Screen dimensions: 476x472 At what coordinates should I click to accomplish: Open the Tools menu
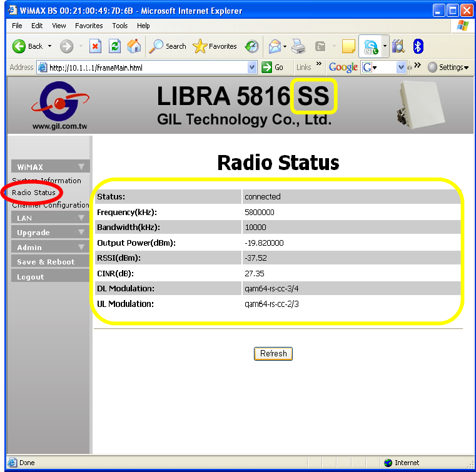pos(120,26)
